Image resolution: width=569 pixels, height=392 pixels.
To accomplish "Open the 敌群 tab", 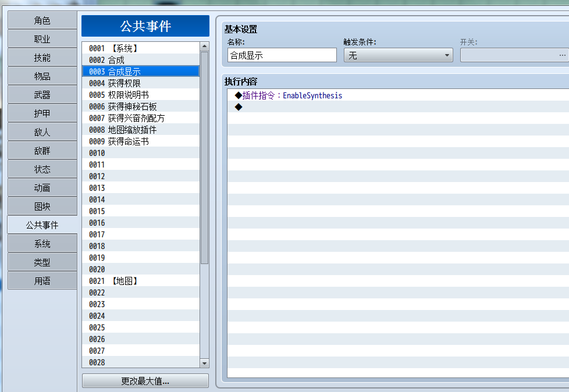I will tap(42, 151).
